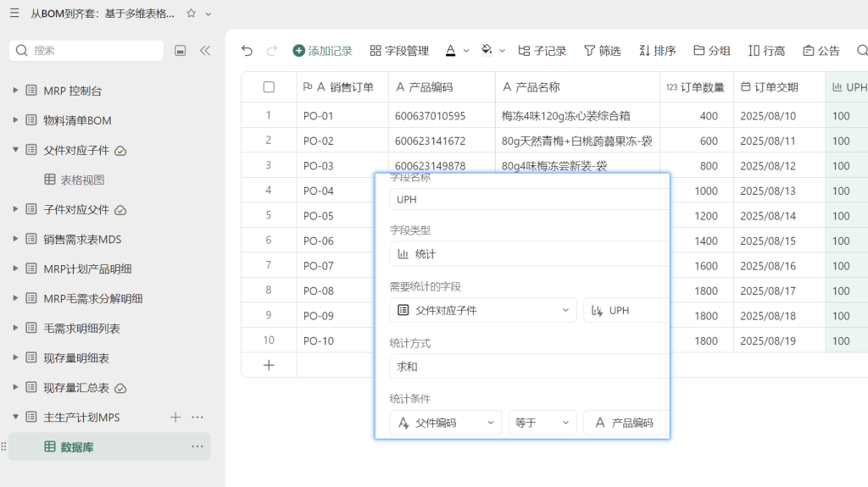Click the collapse-all icon beside search
Viewport: 868px width, 487px height.
[x=180, y=51]
